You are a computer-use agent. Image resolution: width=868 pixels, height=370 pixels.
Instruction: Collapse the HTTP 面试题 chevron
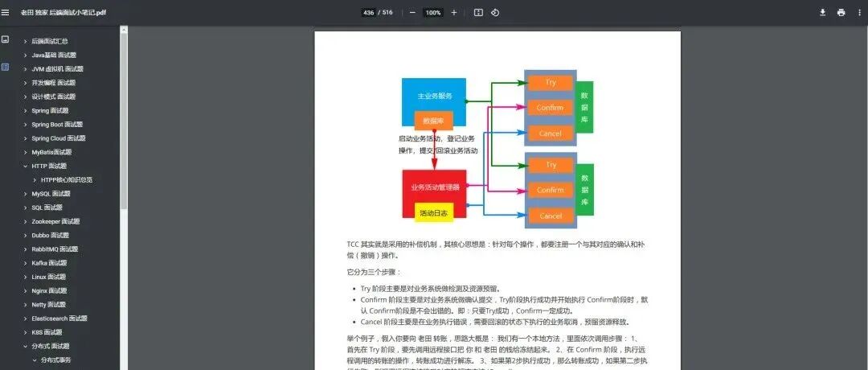[26, 166]
